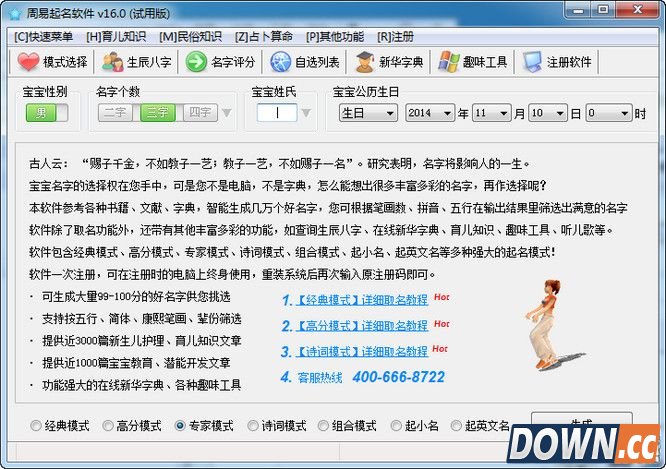
Task: Open the day 10 dropdown
Action: click(x=548, y=113)
